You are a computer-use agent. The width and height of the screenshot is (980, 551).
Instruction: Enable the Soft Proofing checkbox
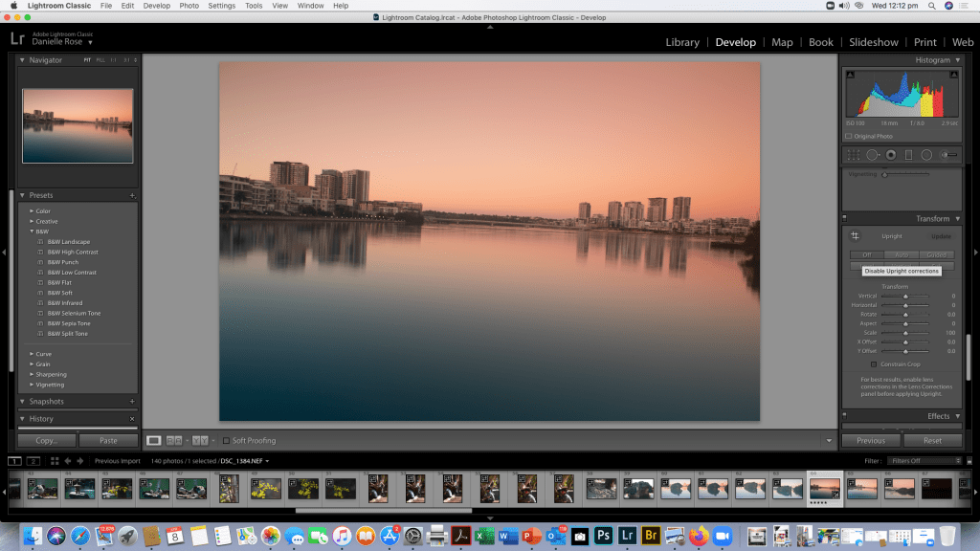(x=226, y=440)
